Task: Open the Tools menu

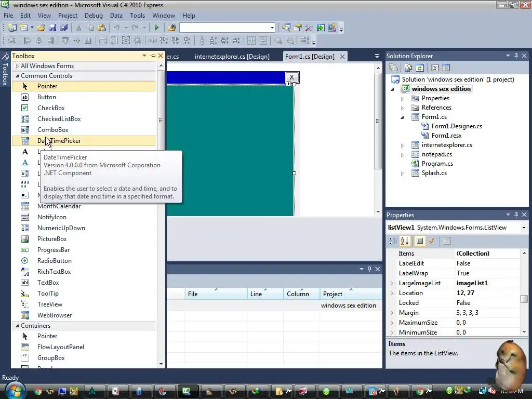Action: click(x=137, y=16)
